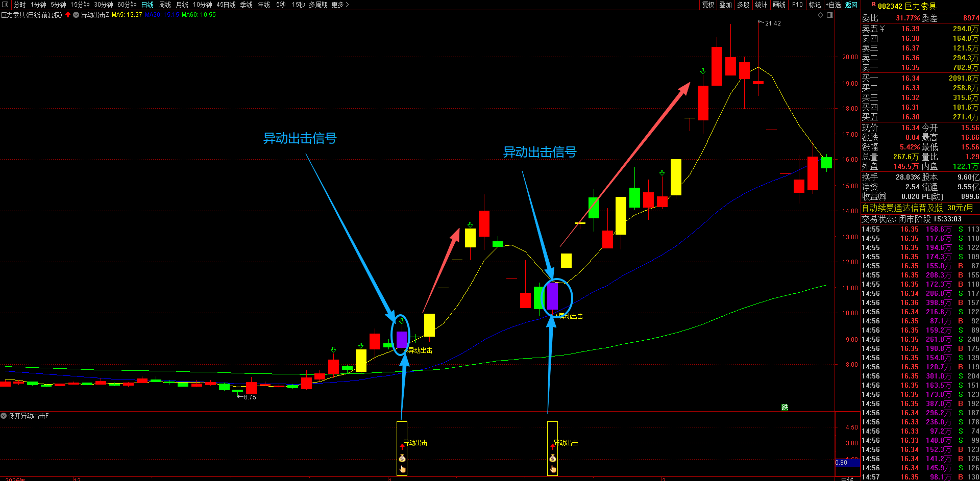Add stock to watchlist with +自选
This screenshot has height=481, width=980.
[834, 5]
